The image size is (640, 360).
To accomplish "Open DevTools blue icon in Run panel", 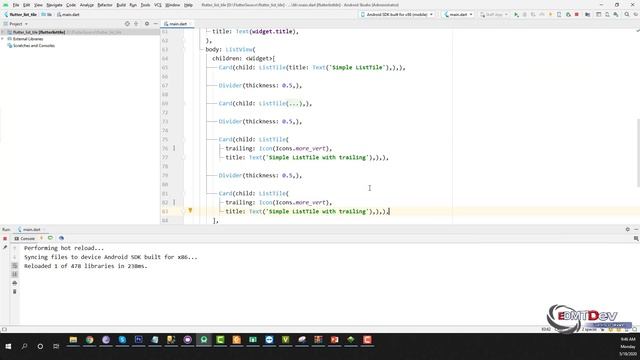I will click(61, 238).
